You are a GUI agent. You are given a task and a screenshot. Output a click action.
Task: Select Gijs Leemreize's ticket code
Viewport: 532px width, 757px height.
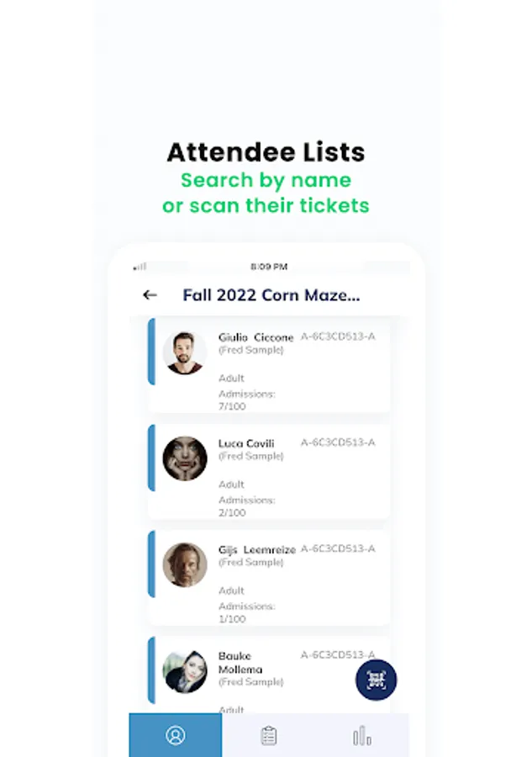click(x=338, y=549)
